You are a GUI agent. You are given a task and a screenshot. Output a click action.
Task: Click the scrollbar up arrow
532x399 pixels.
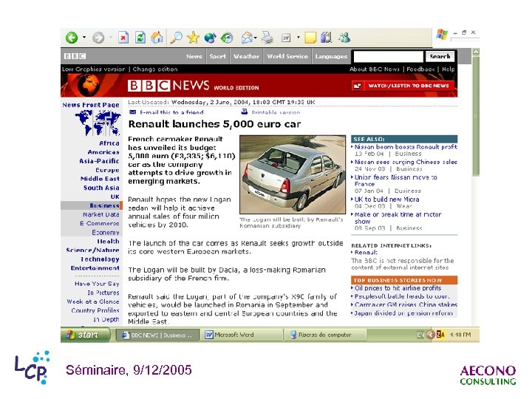476,52
